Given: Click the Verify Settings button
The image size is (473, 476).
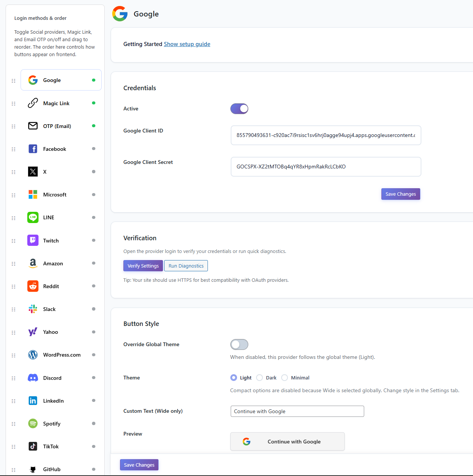Looking at the screenshot, I should point(143,266).
